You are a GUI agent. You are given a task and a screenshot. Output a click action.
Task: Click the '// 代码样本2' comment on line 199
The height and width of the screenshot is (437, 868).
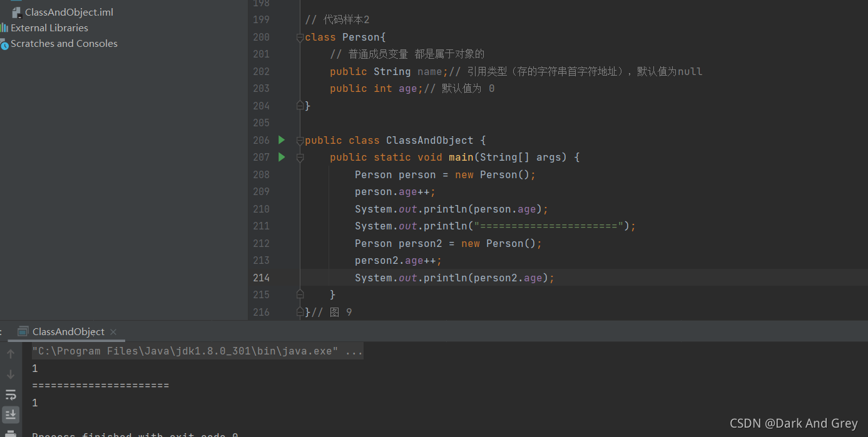pos(337,20)
